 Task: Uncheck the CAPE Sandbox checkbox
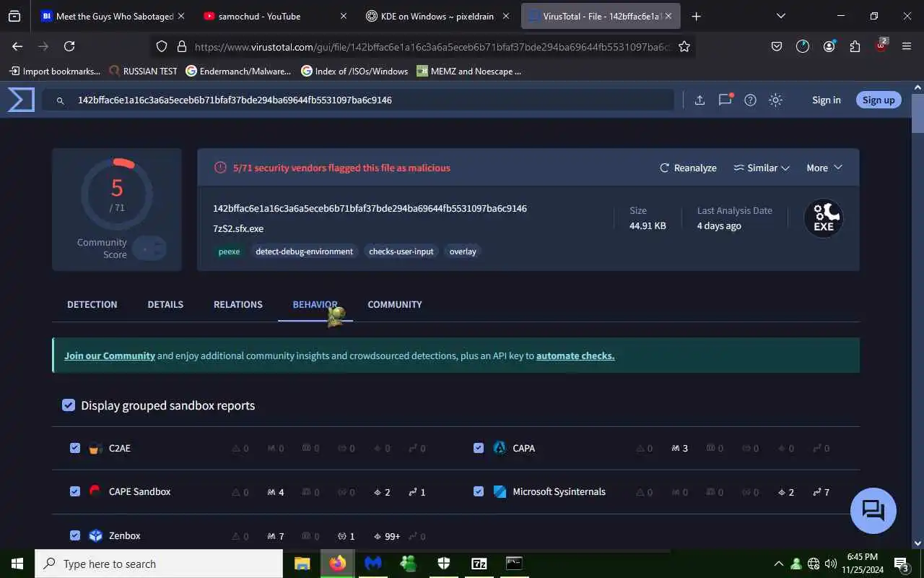[75, 491]
